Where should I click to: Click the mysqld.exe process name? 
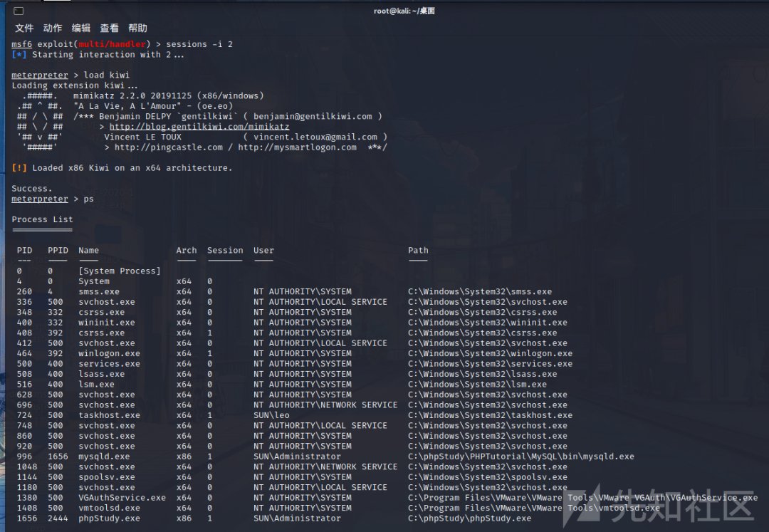105,456
